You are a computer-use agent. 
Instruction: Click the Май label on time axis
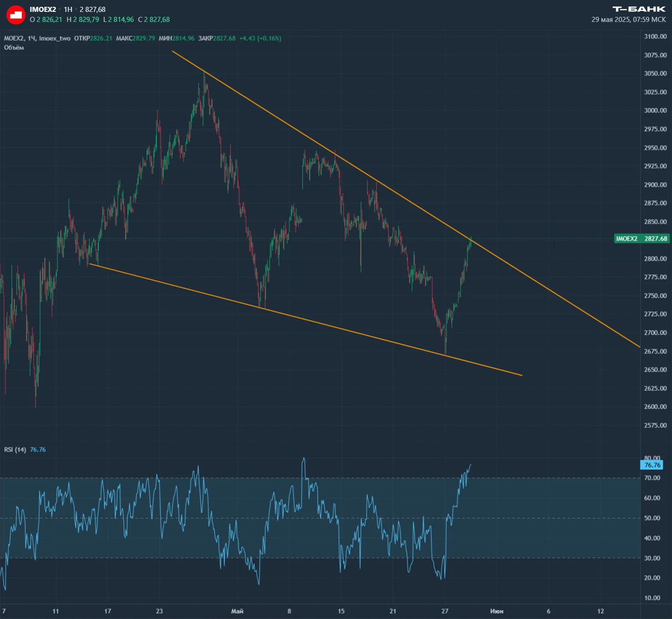point(237,611)
